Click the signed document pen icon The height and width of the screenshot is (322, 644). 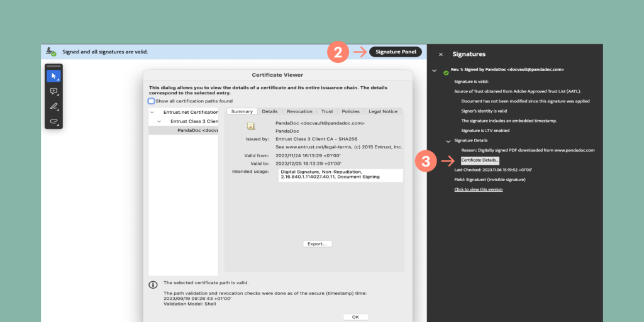(51, 52)
